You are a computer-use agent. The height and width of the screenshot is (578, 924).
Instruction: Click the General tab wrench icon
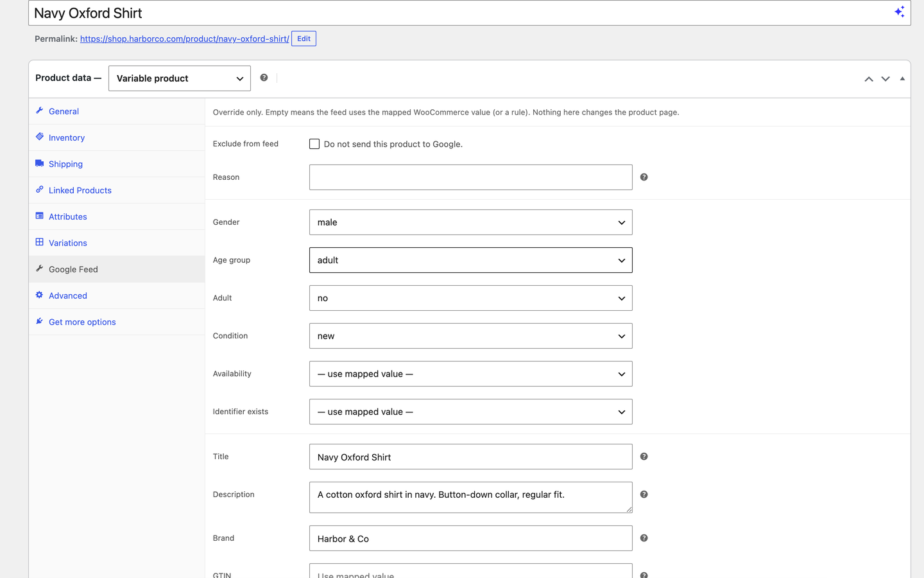point(40,110)
